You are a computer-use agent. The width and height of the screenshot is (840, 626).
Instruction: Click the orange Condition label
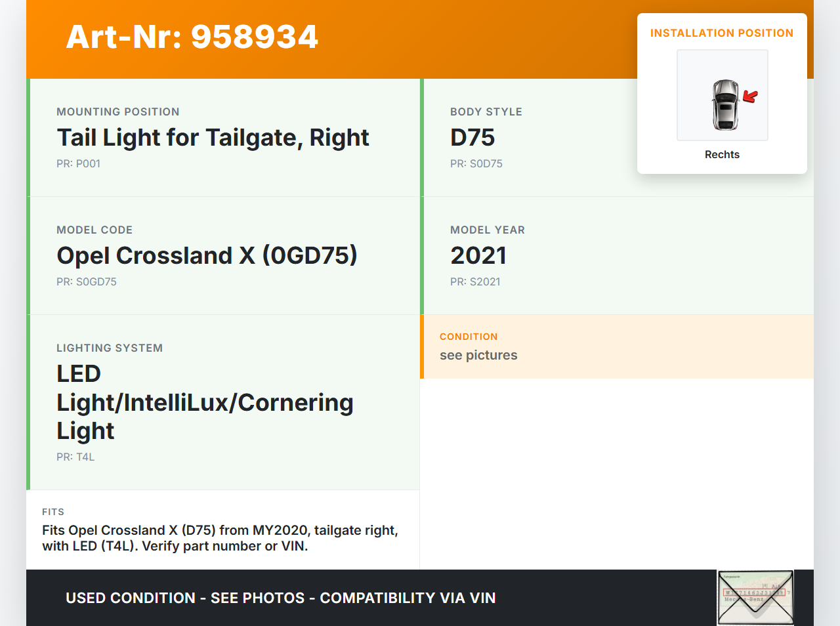(469, 337)
